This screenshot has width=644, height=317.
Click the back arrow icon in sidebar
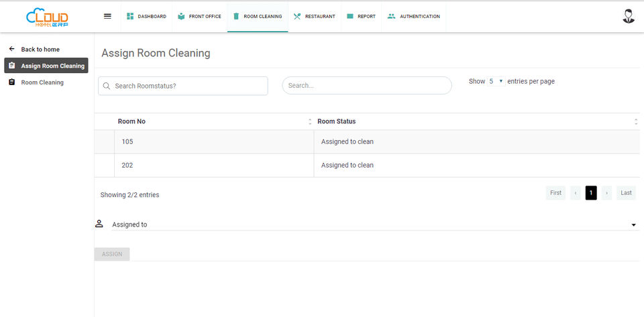pos(11,50)
